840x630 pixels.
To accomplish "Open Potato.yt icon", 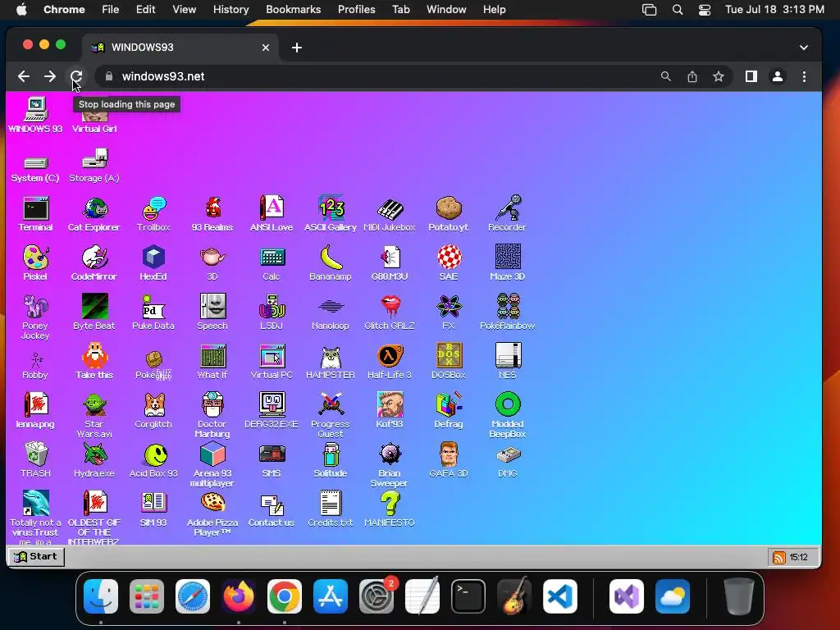I will (x=449, y=214).
